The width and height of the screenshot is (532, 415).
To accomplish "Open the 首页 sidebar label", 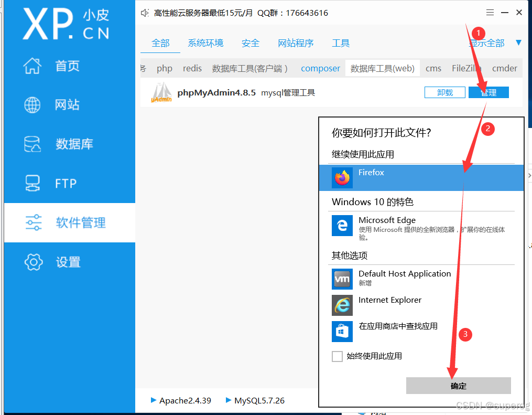I will pyautogui.click(x=67, y=66).
